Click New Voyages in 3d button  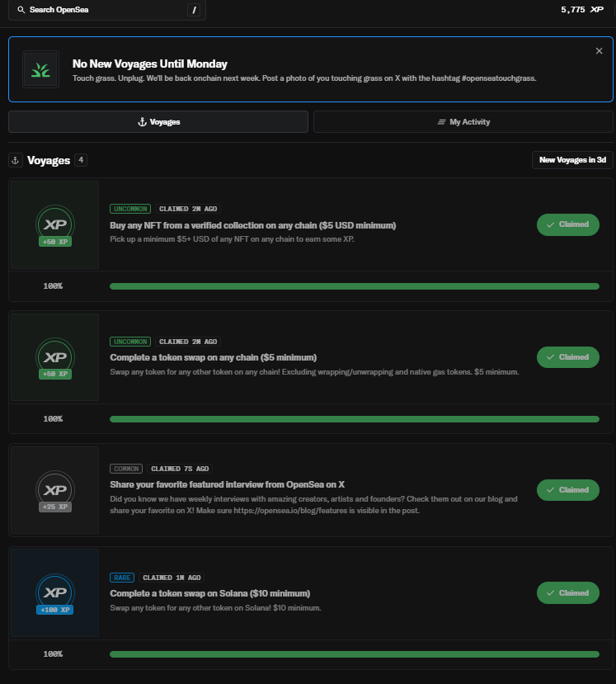pos(572,160)
